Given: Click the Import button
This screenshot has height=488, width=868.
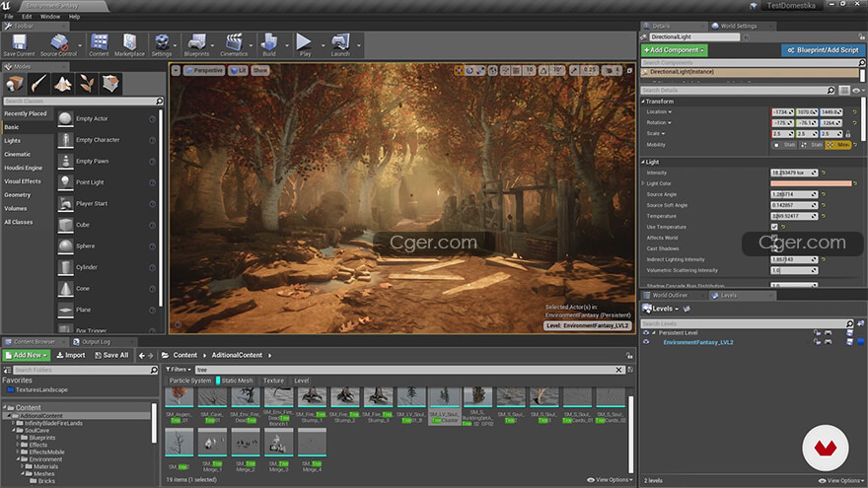Looking at the screenshot, I should tap(71, 355).
